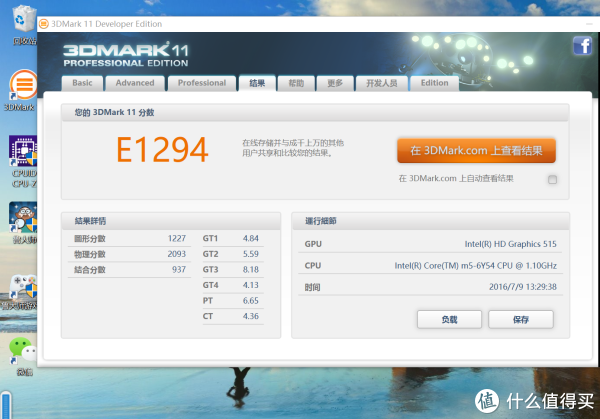Screen dimensions: 600x419
Task: Click the 3DMark 11 title bar icon
Action: [x=44, y=24]
